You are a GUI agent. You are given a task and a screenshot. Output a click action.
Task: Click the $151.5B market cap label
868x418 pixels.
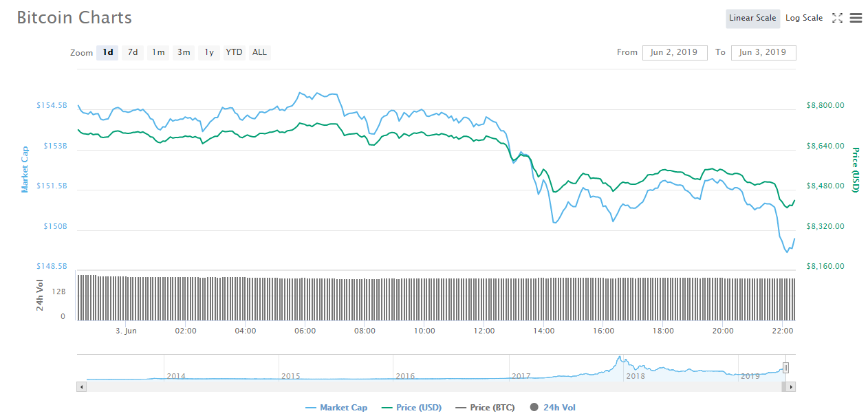pos(52,186)
